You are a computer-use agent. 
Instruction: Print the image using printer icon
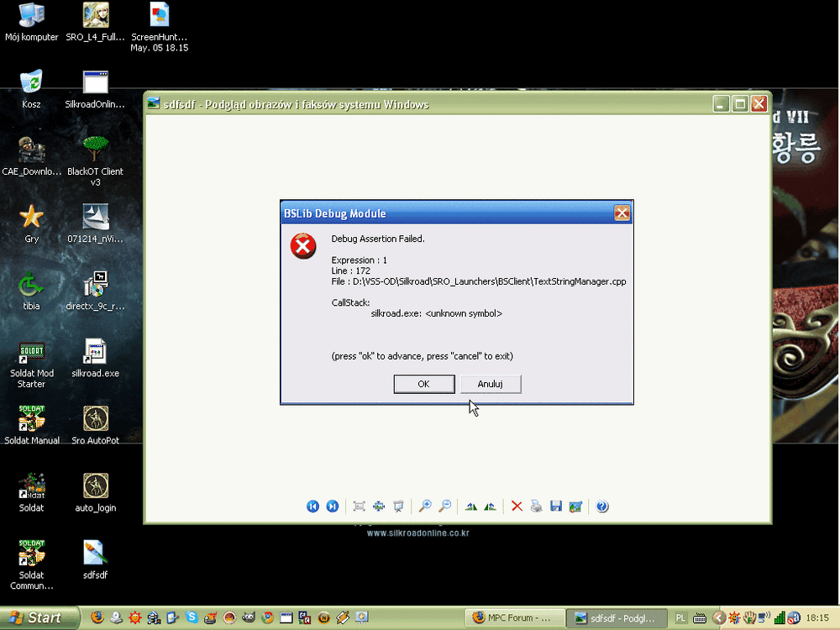pos(536,507)
